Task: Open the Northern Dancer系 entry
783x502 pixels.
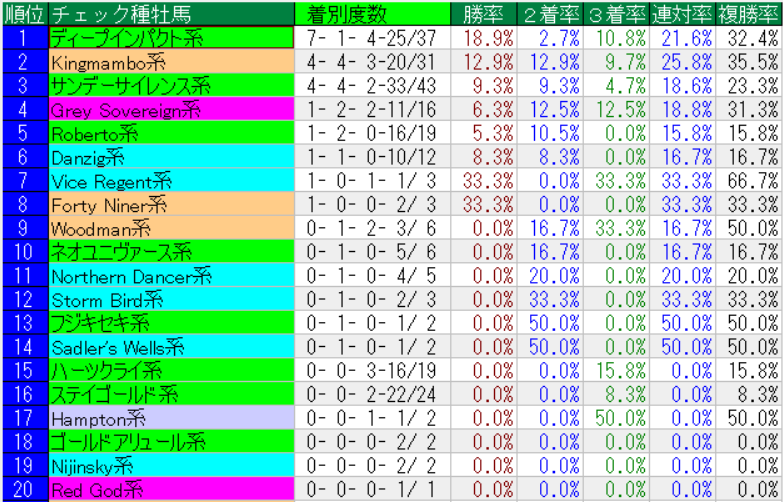Action: coord(170,276)
